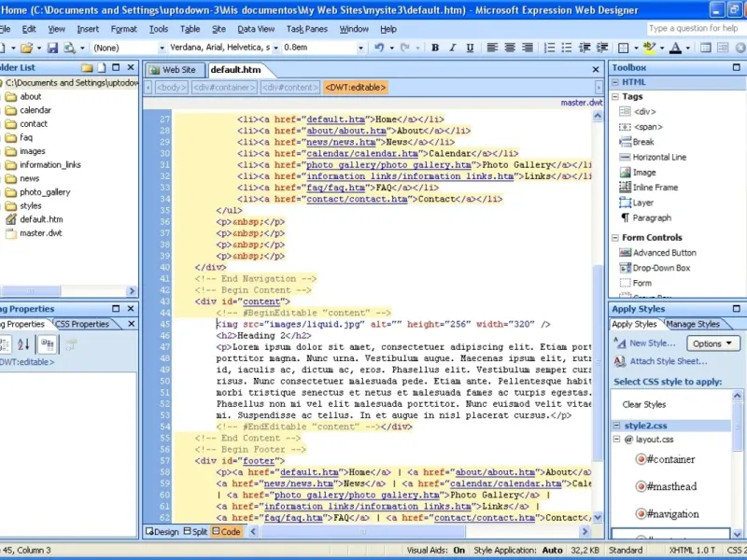
Task: Insert a Drop-Down Box form control
Action: 655,268
